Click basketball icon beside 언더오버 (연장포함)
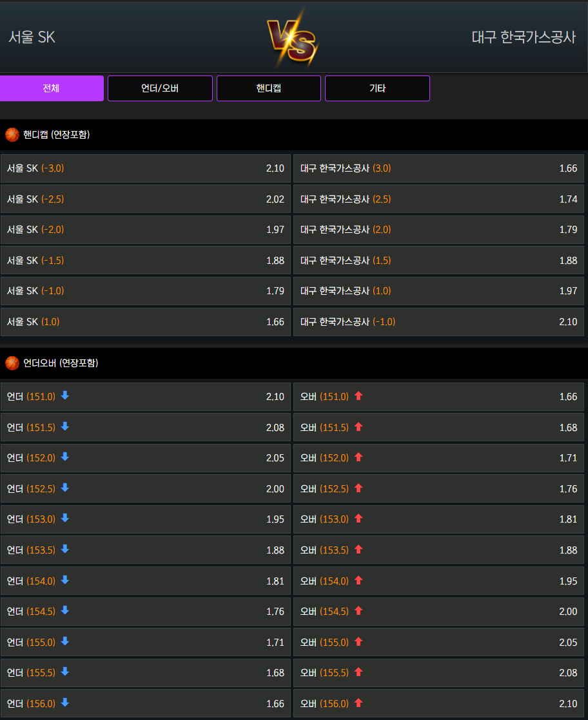588x720 pixels. pyautogui.click(x=12, y=363)
